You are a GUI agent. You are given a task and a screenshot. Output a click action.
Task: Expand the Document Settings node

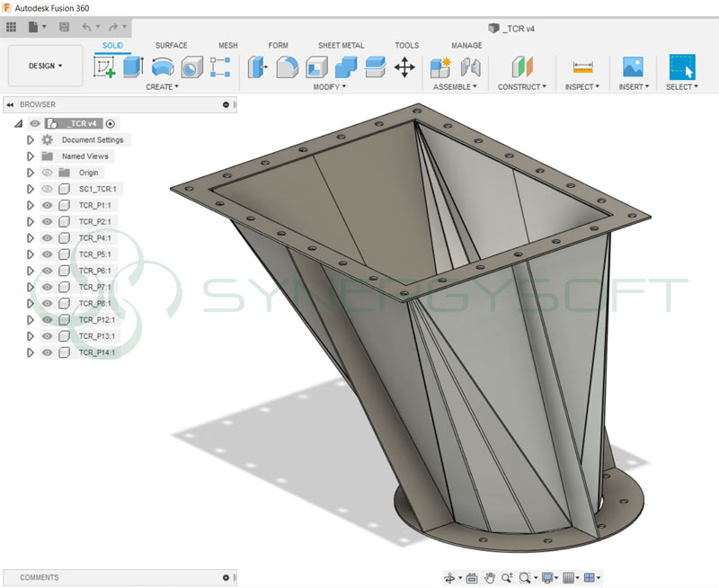[x=30, y=140]
